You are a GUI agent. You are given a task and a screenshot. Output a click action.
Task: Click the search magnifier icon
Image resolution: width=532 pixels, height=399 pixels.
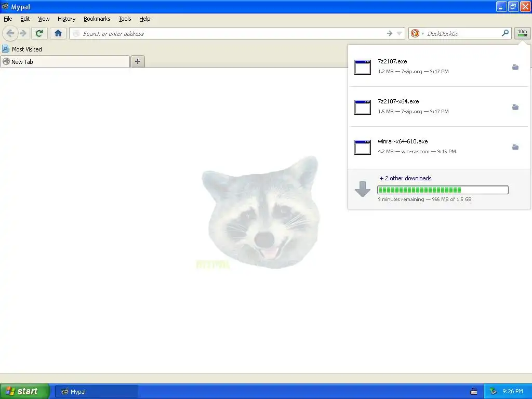click(505, 33)
